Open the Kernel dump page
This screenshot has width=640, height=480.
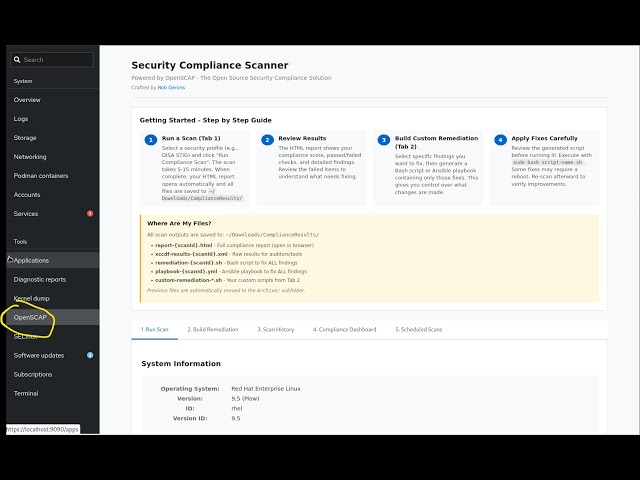31,298
